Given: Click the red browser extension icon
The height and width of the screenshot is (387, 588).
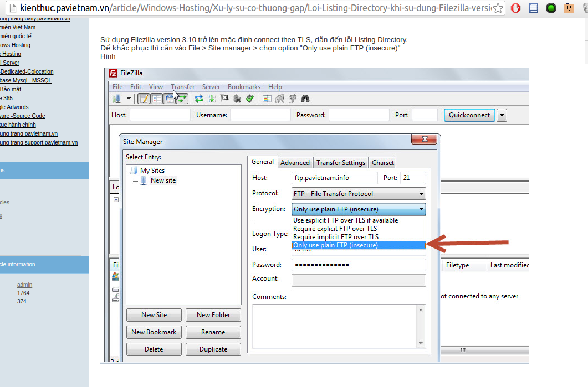Looking at the screenshot, I should point(515,8).
